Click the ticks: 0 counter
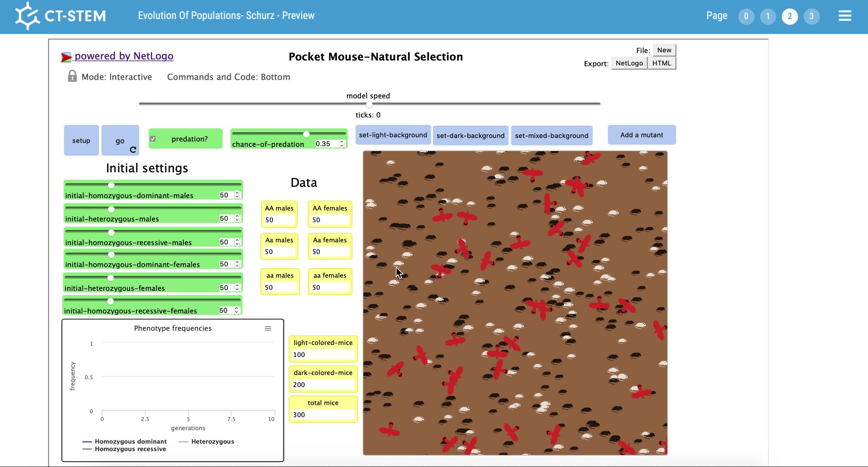 pyautogui.click(x=368, y=115)
